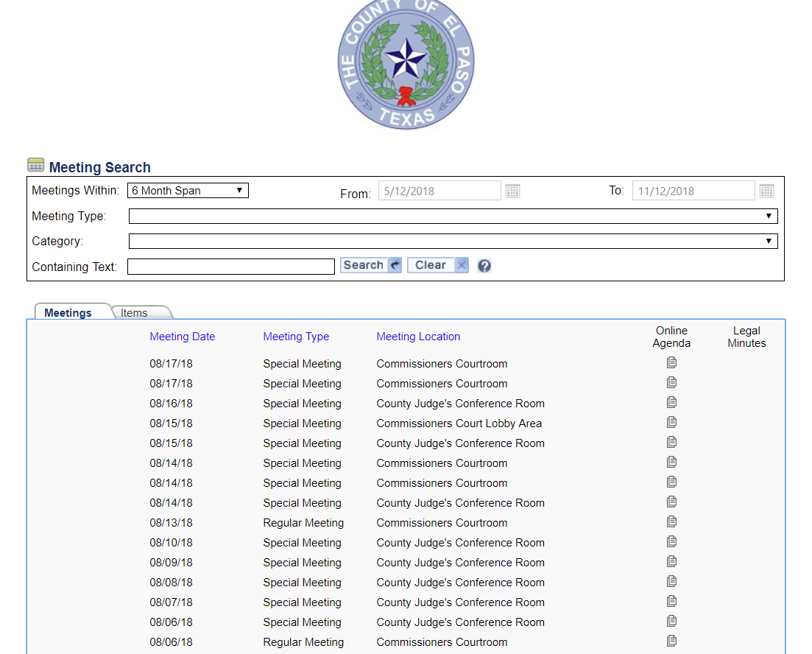Image resolution: width=812 pixels, height=654 pixels.
Task: Open online agenda for 08/10/18 meeting
Action: (671, 542)
